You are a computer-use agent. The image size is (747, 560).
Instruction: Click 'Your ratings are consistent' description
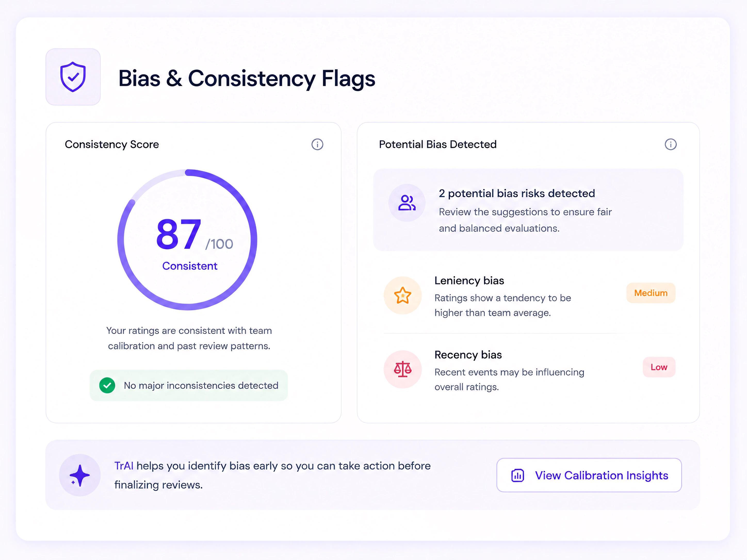coord(189,338)
